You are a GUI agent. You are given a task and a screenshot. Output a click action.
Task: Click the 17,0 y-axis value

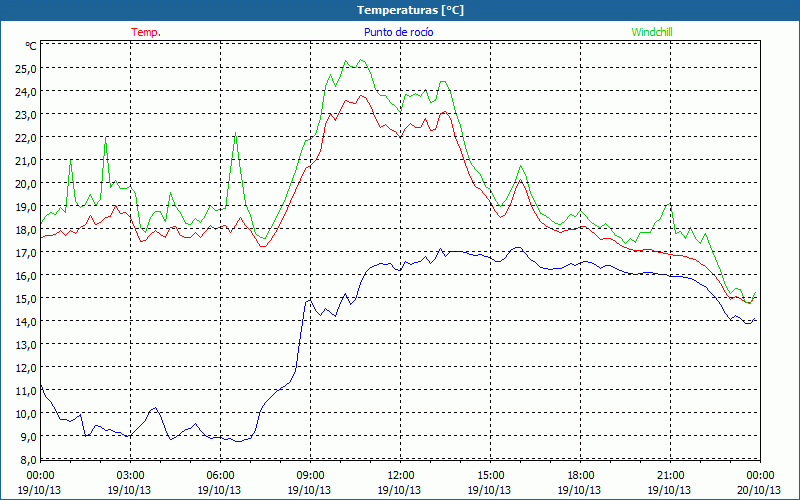26,253
